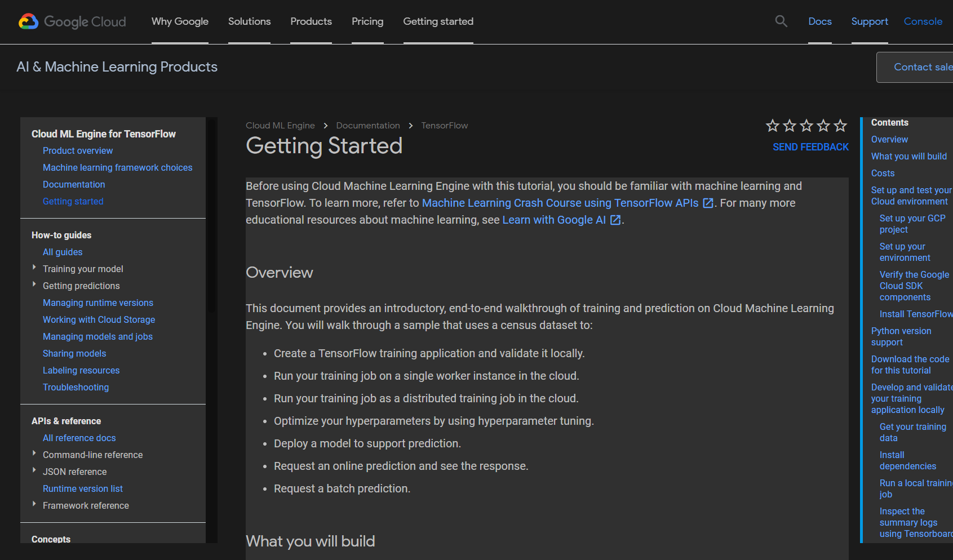Image resolution: width=953 pixels, height=560 pixels.
Task: Open Support link in header
Action: [x=870, y=21]
